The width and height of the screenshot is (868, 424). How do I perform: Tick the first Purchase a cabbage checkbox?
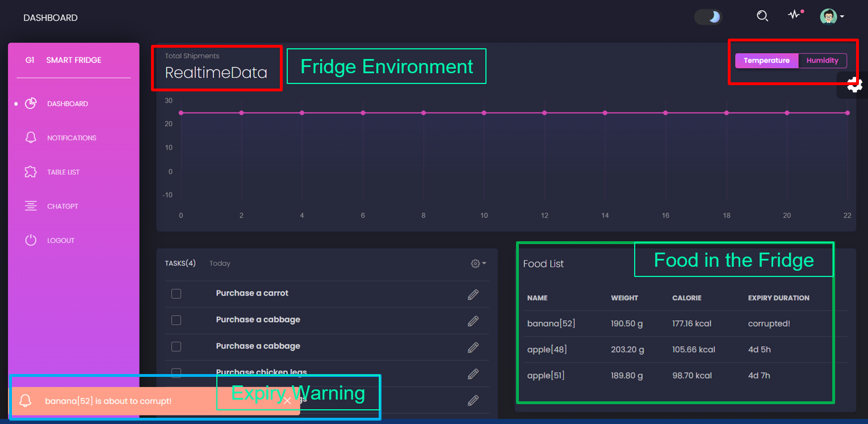pos(176,320)
